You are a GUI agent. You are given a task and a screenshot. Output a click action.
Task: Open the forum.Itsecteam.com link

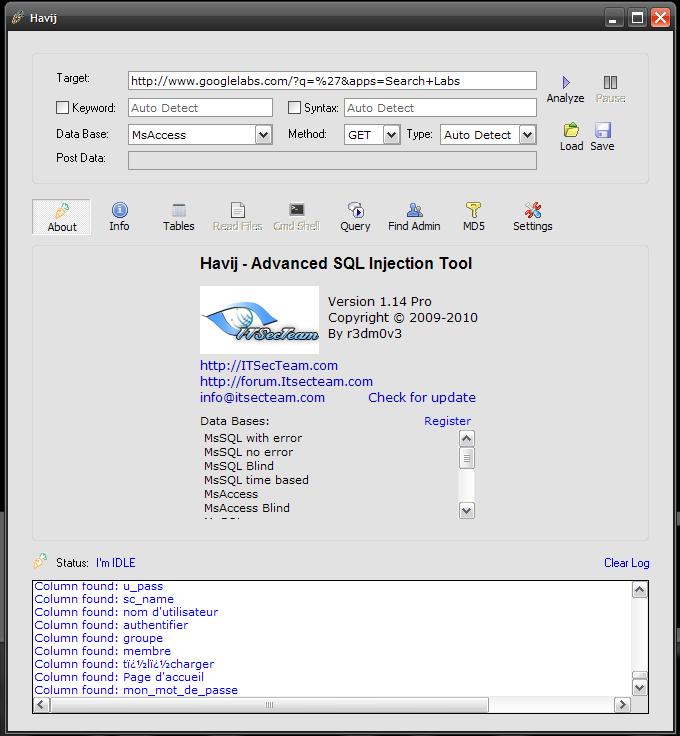[x=286, y=382]
